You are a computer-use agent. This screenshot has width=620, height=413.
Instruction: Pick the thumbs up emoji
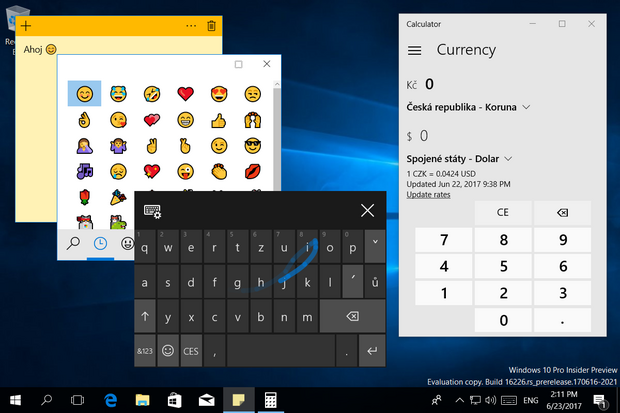(x=219, y=120)
